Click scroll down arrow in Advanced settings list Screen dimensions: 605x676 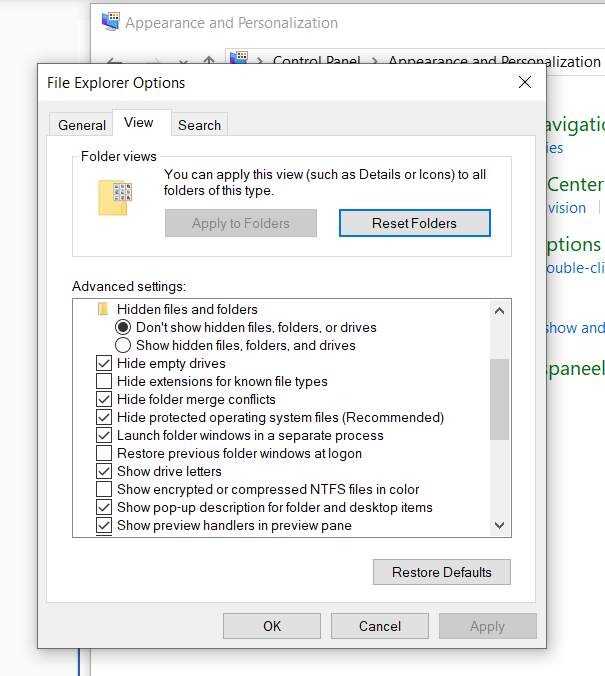point(499,525)
